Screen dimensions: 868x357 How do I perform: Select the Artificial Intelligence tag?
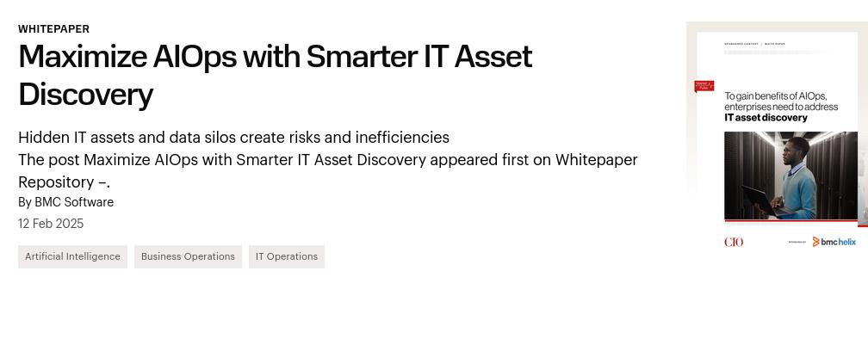click(72, 256)
